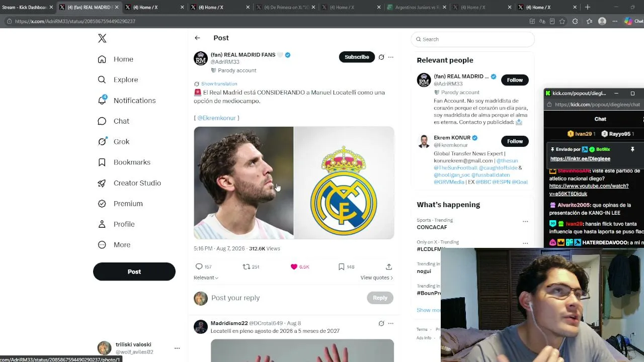
Task: Switch to Argentinos Juniors browser tab
Action: (416, 8)
